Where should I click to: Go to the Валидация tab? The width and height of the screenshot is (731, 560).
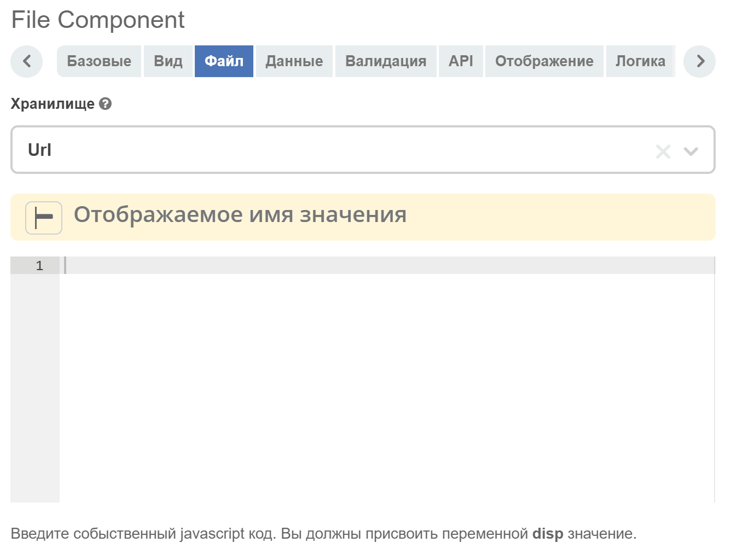pyautogui.click(x=386, y=61)
